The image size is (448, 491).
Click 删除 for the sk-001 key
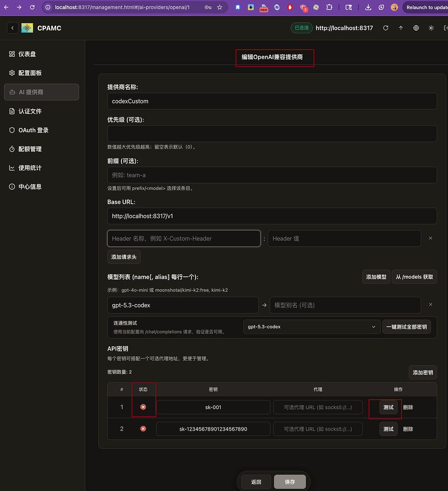pos(408,408)
